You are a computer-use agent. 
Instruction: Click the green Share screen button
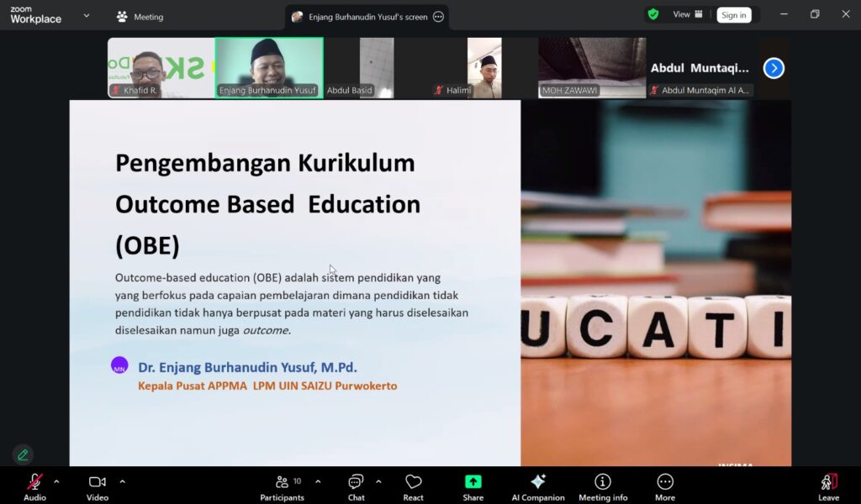[x=473, y=486]
